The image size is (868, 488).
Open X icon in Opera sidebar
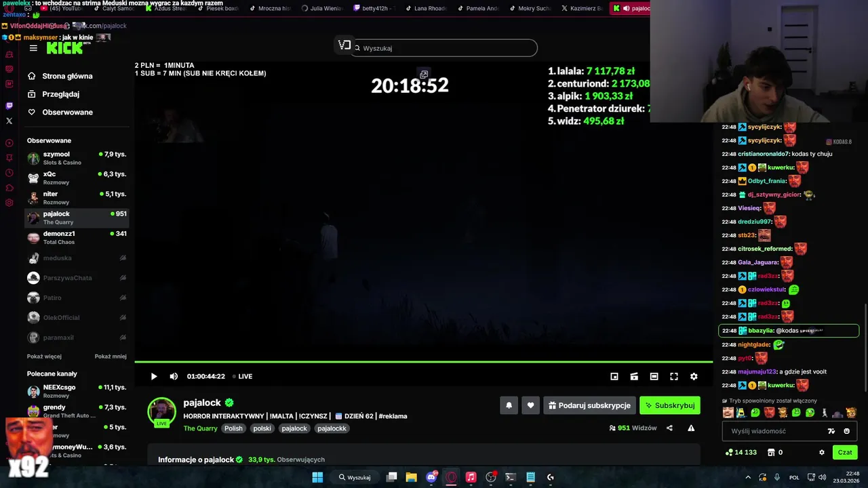point(9,121)
